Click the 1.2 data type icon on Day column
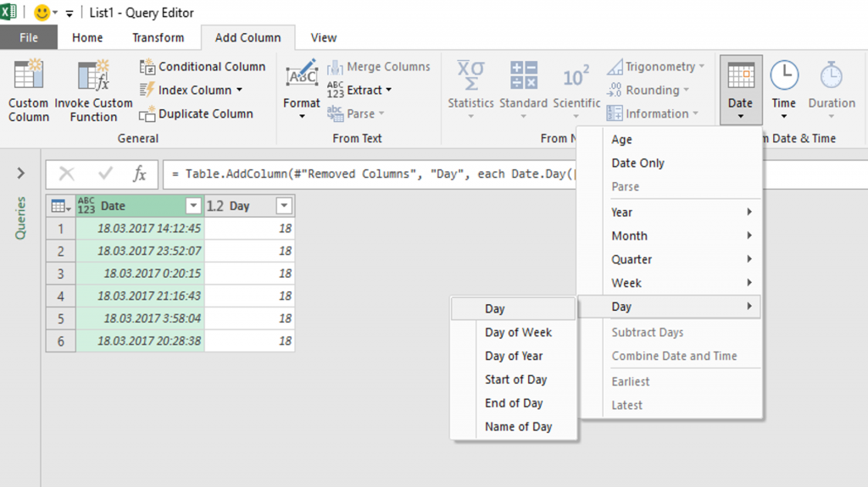This screenshot has width=868, height=487. pyautogui.click(x=214, y=206)
